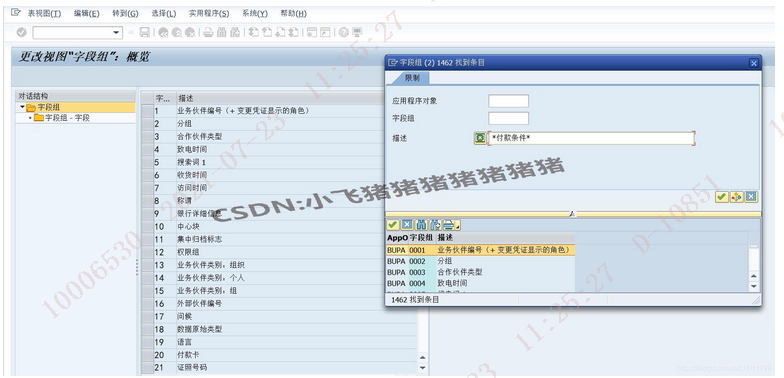The height and width of the screenshot is (378, 784).
Task: Click the Next Page icon
Action: tap(280, 32)
